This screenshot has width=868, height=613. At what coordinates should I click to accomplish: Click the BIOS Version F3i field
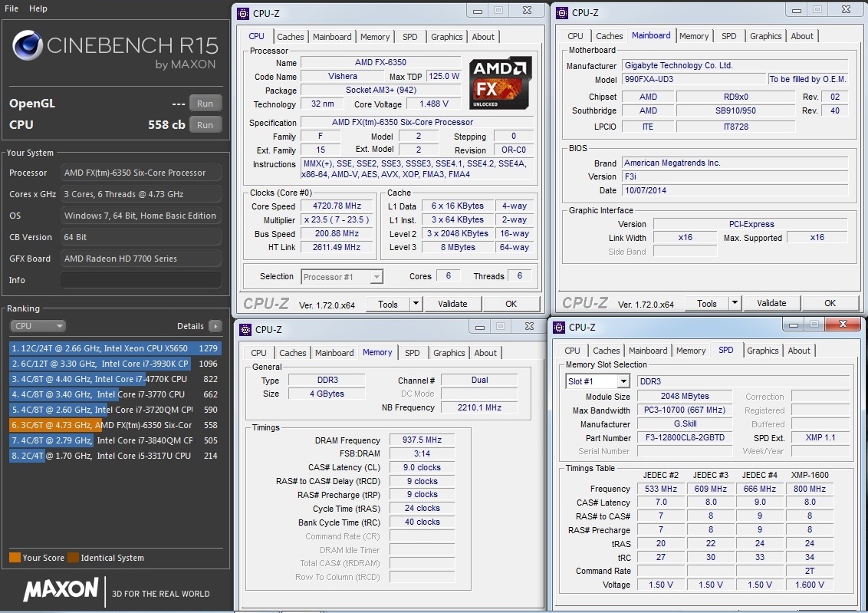point(735,176)
